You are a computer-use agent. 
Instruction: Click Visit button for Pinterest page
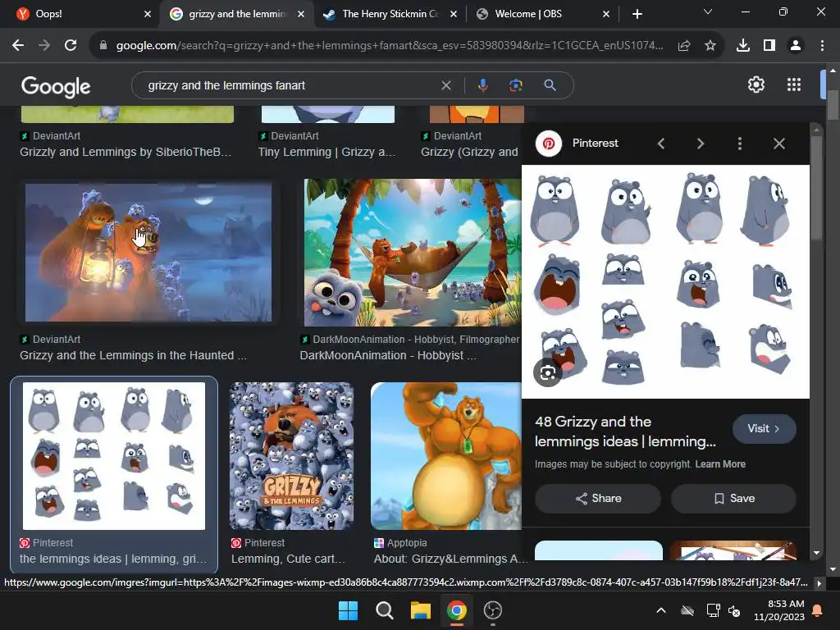[x=764, y=428]
